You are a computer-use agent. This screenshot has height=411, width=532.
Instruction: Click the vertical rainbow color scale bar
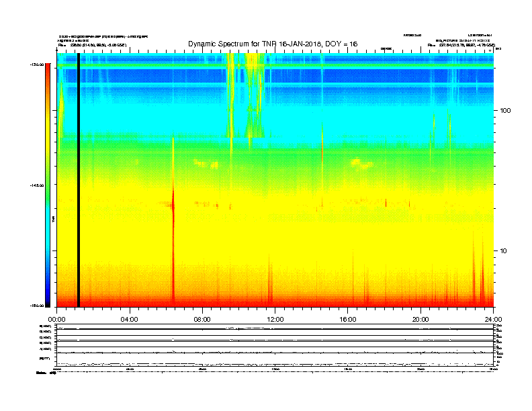[48, 185]
